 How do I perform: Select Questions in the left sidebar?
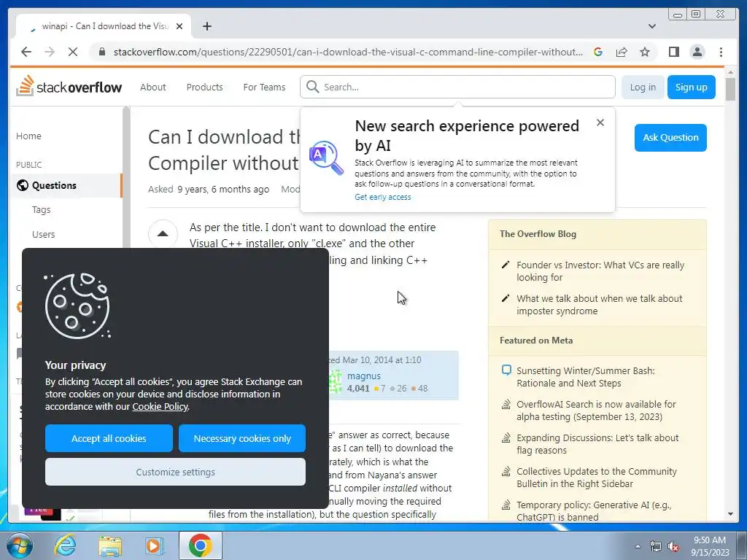pyautogui.click(x=66, y=185)
